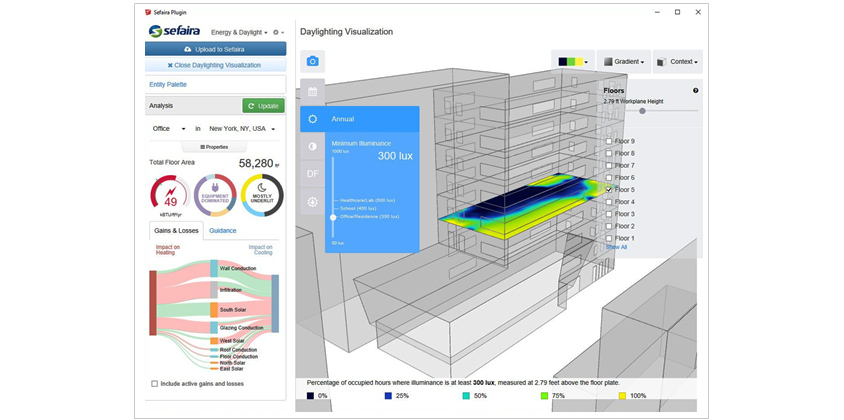The height and width of the screenshot is (420, 844).
Task: Toggle Include active gains and losses
Action: [x=154, y=384]
